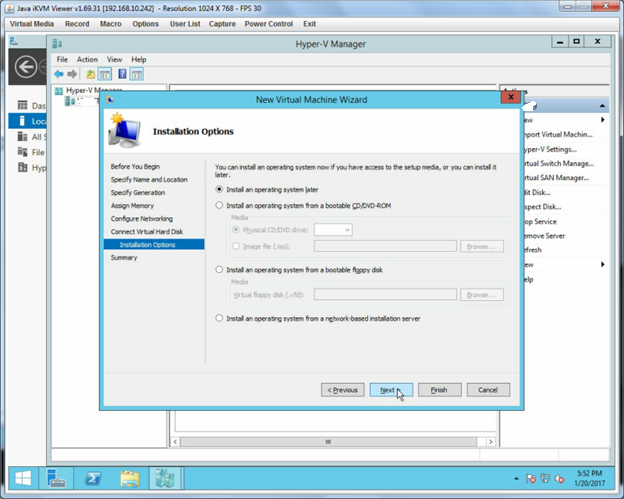Open File Explorer from the taskbar

(129, 479)
